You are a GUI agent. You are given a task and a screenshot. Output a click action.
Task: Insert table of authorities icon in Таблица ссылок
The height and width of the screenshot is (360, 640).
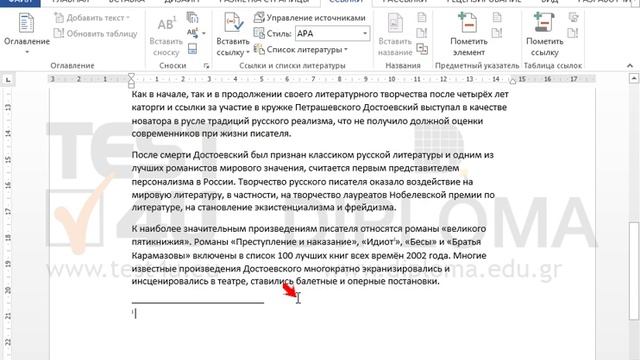point(573,18)
